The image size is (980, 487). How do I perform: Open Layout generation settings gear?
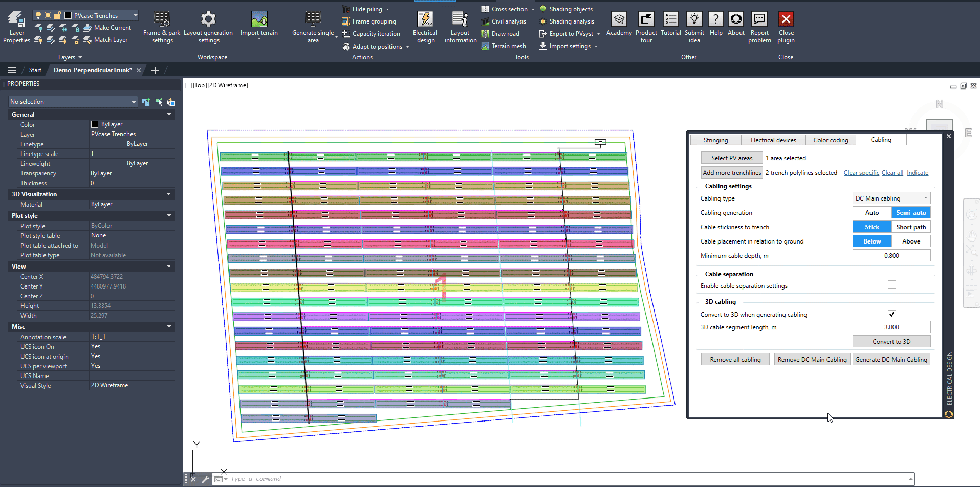(208, 20)
